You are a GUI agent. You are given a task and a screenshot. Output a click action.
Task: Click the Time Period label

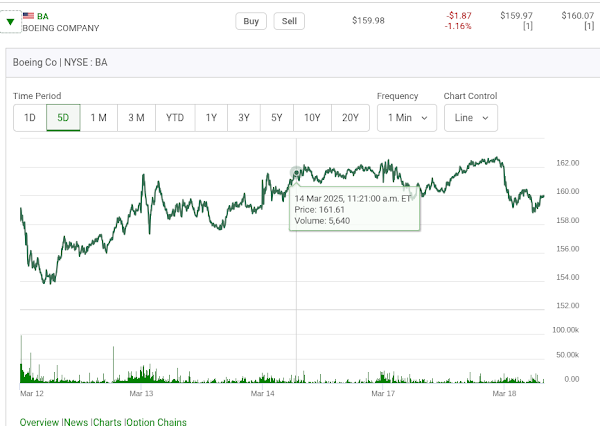pos(37,96)
